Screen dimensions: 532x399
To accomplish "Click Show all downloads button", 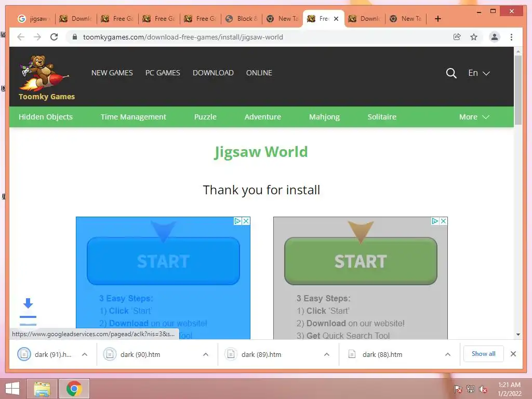I will coord(484,354).
